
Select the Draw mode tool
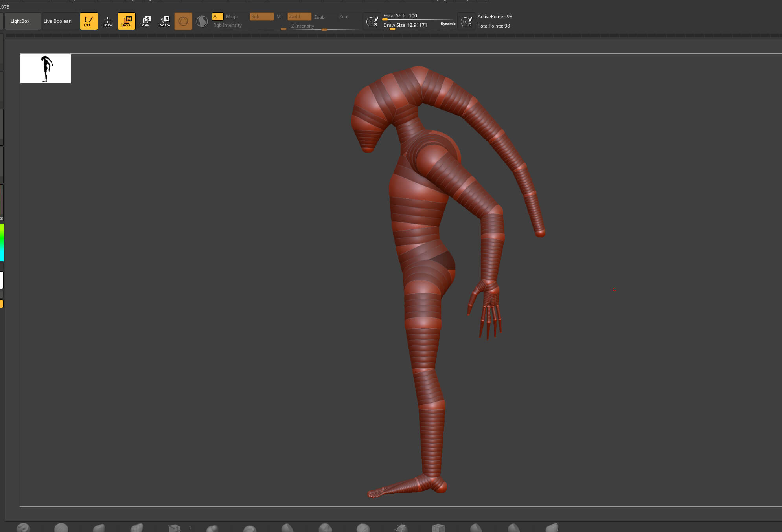point(107,21)
